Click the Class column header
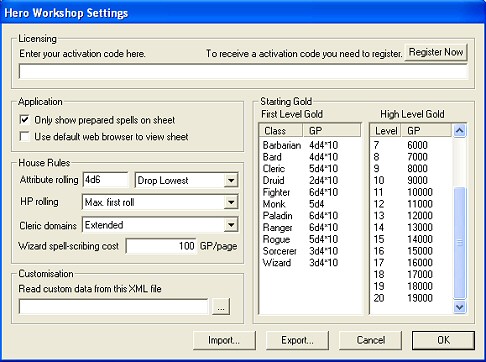Image resolution: width=486 pixels, height=362 pixels. 281,131
